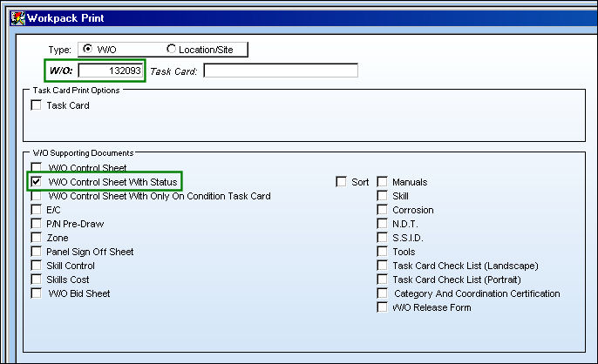Enable the W/O Bid Sheet checkbox
This screenshot has width=598, height=364.
point(36,293)
